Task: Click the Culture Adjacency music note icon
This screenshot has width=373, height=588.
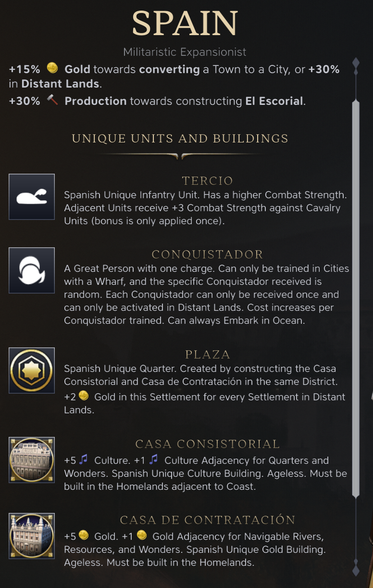Action: 153,460
